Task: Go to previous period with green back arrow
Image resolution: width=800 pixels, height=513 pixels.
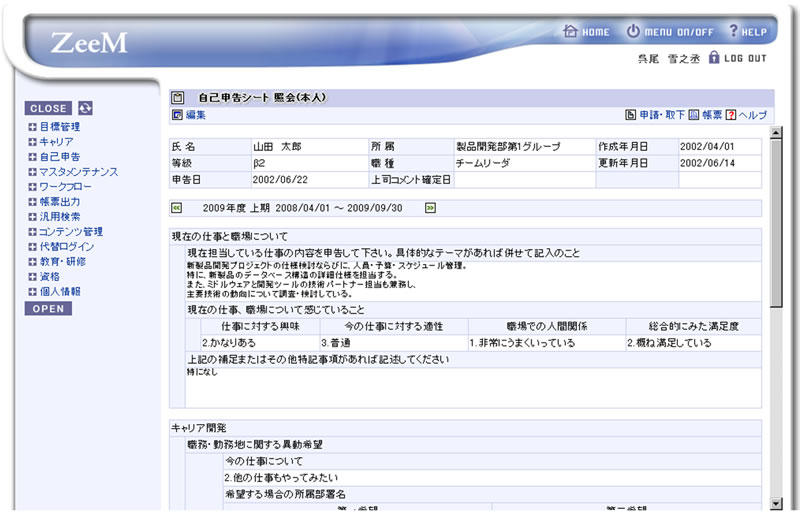Action: 177,208
